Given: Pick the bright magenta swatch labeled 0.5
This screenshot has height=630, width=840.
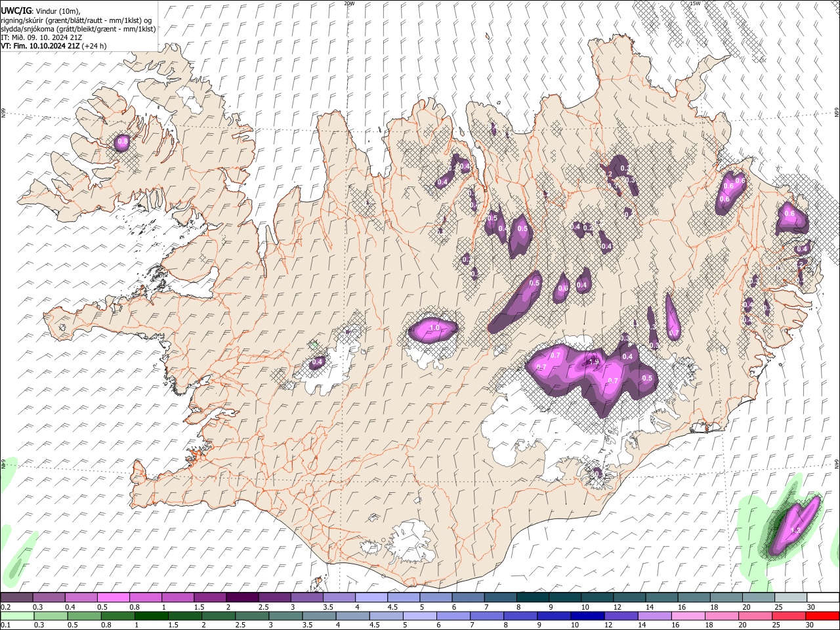Looking at the screenshot, I should coord(113,597).
